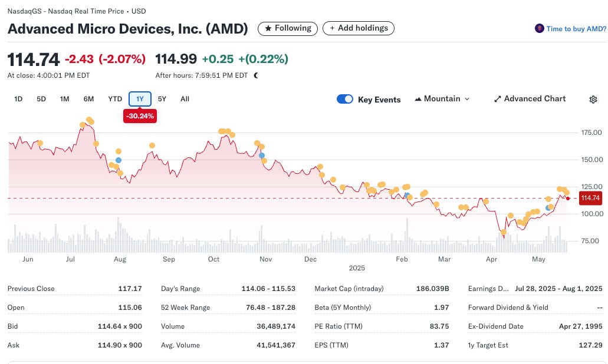Click the star icon in Following button
The image size is (608, 364).
(268, 28)
